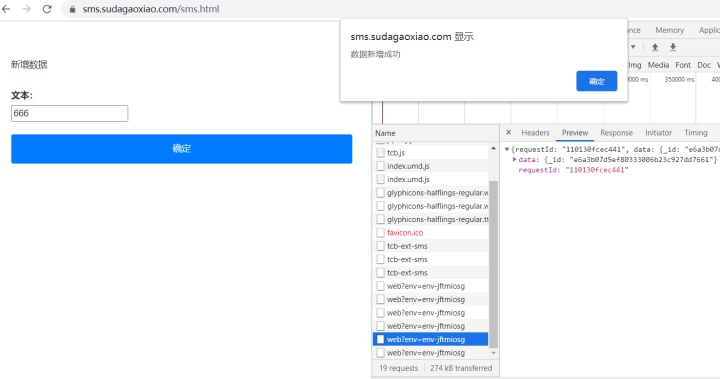The width and height of the screenshot is (720, 379).
Task: Click file icon beside first tcb-ext-sms
Action: coord(380,246)
